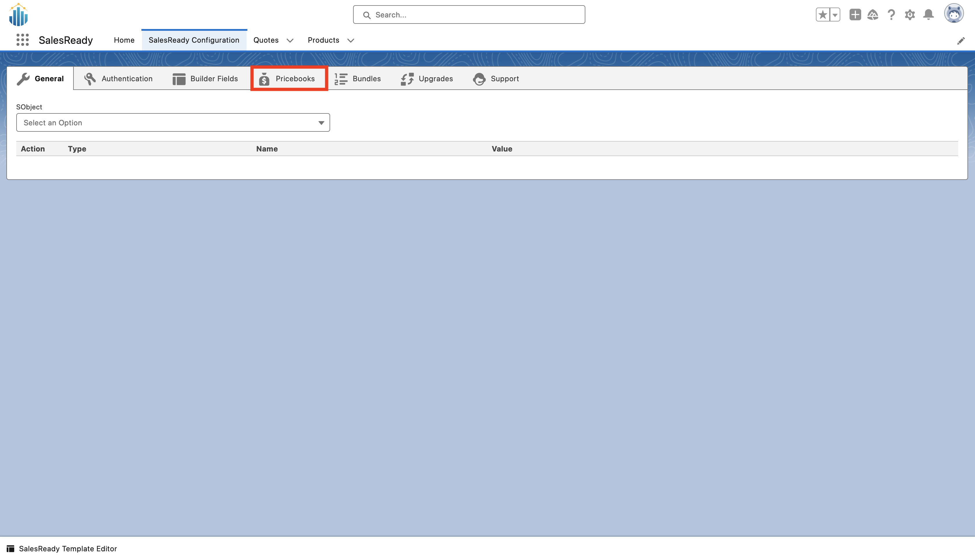Expand the Quotes tab chevron menu
This screenshot has width=975, height=560.
tap(290, 40)
